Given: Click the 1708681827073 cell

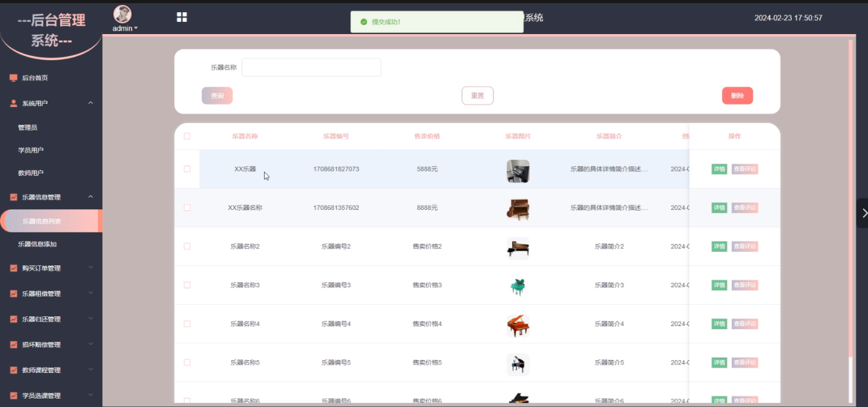Looking at the screenshot, I should tap(336, 169).
